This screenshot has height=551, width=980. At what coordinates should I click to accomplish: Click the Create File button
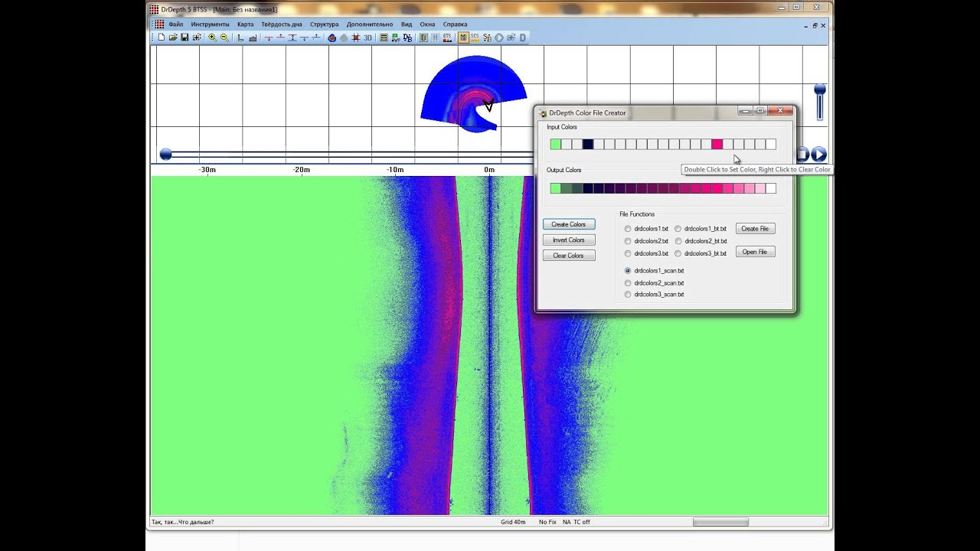tap(755, 229)
